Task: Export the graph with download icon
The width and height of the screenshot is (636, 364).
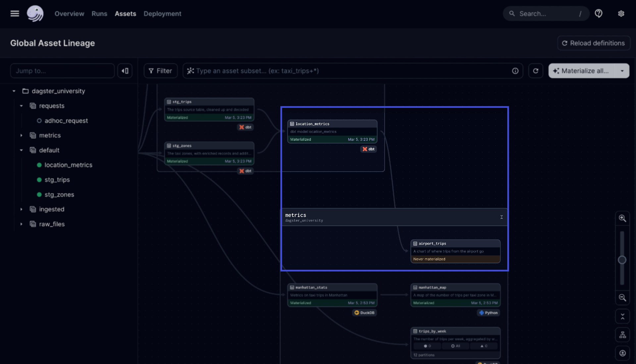Action: click(x=622, y=353)
